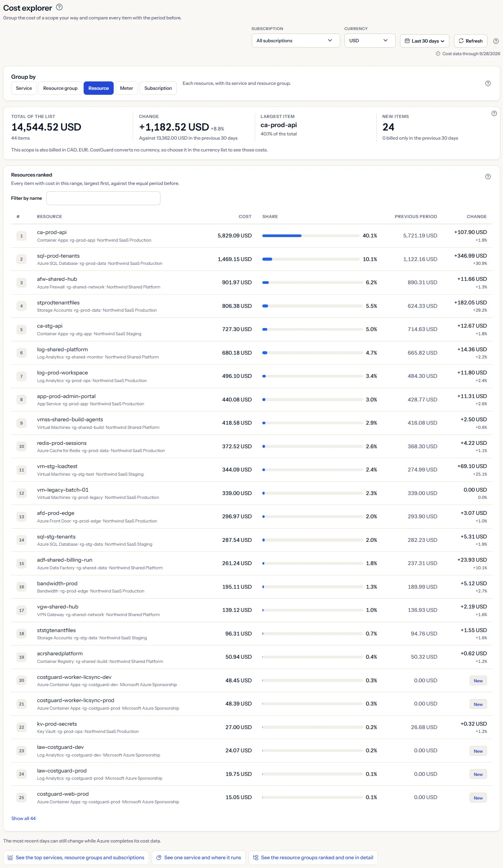This screenshot has width=503, height=868.
Task: Refresh the cost data
Action: coord(471,41)
